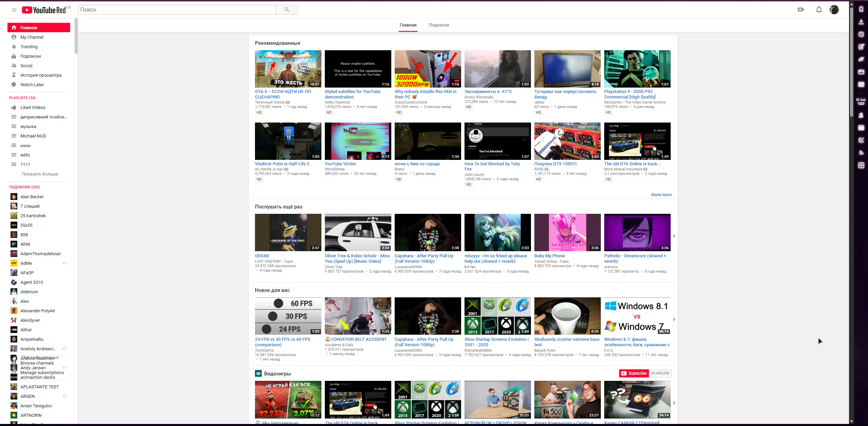Advance the Новое для вас carousel arrow
Image resolution: width=868 pixels, height=426 pixels.
pyautogui.click(x=674, y=319)
